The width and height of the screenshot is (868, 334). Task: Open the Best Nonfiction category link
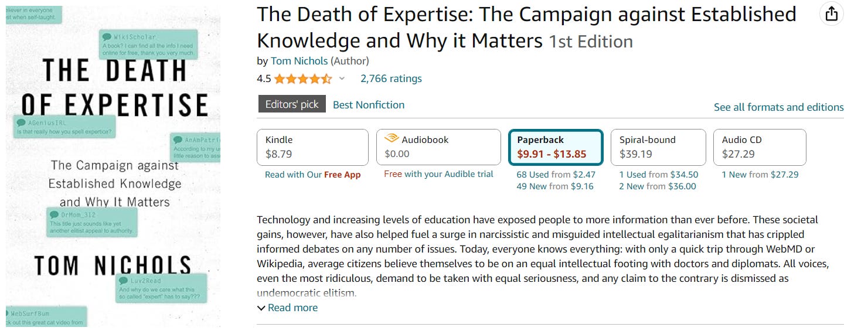click(369, 105)
